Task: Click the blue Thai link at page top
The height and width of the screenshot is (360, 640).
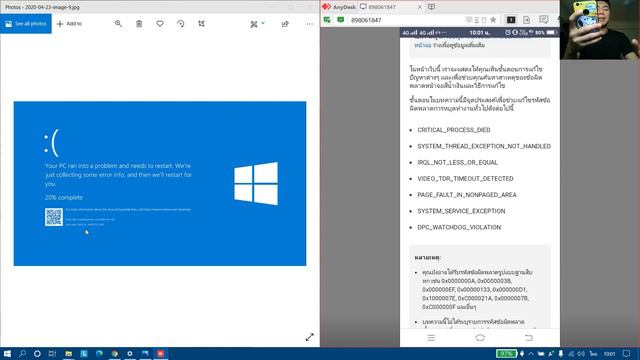Action: tap(422, 45)
